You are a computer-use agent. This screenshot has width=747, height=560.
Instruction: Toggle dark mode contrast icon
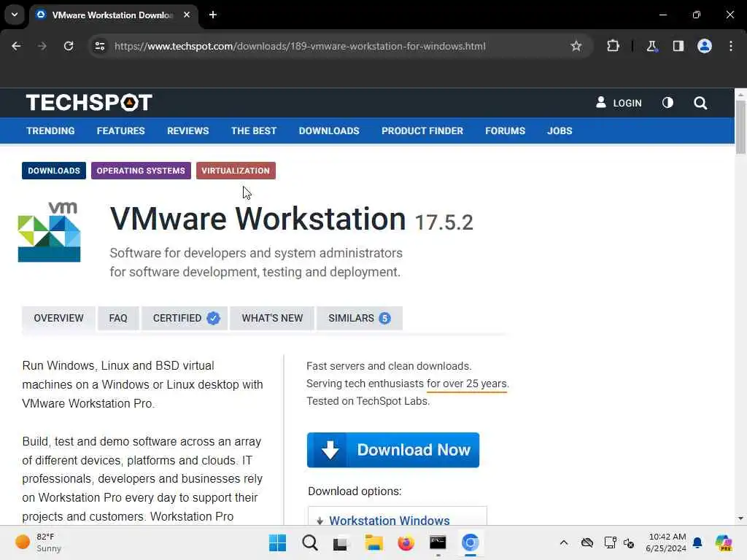(x=667, y=103)
